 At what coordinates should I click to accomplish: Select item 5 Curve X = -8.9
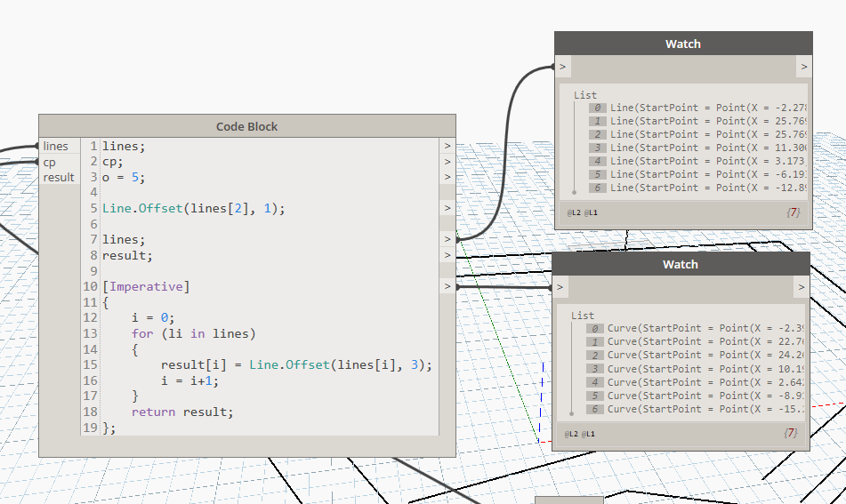695,396
